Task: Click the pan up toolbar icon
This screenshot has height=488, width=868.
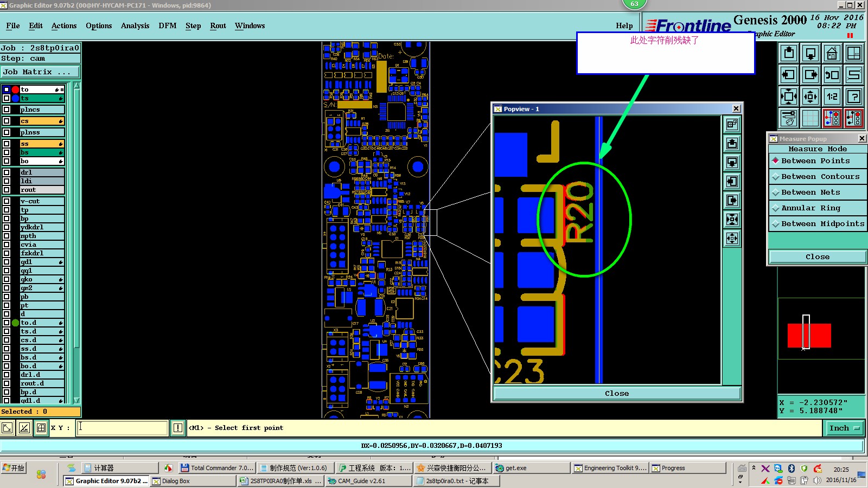Action: (789, 53)
